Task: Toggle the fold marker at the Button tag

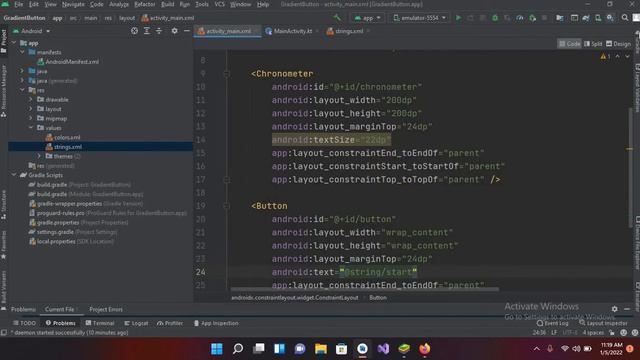Action: pyautogui.click(x=227, y=206)
